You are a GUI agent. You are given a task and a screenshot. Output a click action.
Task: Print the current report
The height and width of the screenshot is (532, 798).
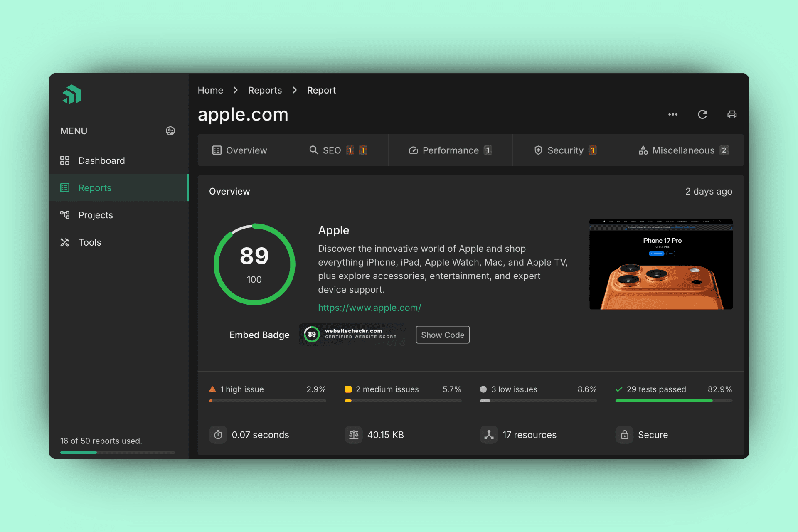[732, 114]
